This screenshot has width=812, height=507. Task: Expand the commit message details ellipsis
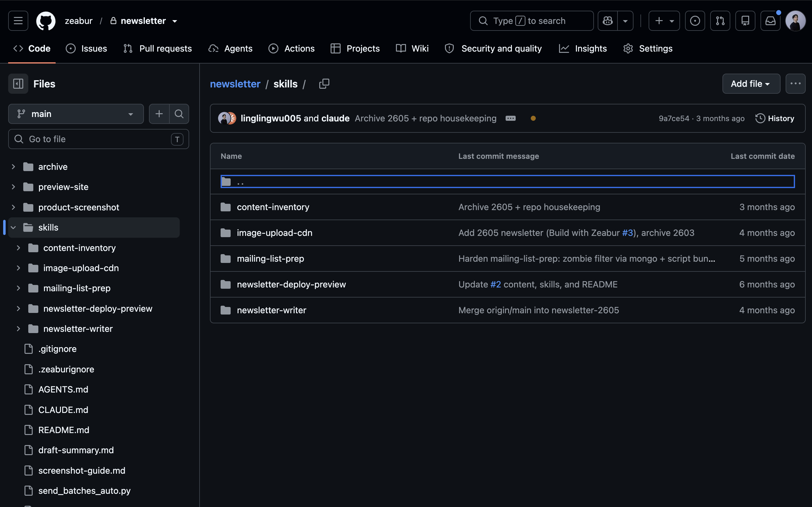[x=511, y=118]
